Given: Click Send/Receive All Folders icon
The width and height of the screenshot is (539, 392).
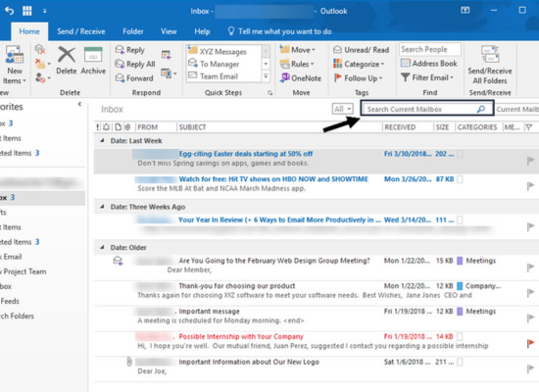Looking at the screenshot, I should [490, 54].
